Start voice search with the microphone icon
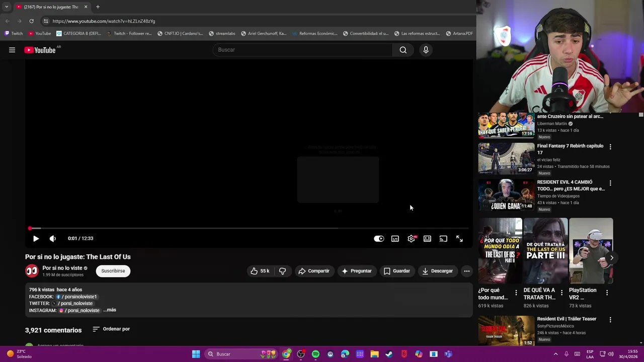644x362 pixels. (x=426, y=50)
